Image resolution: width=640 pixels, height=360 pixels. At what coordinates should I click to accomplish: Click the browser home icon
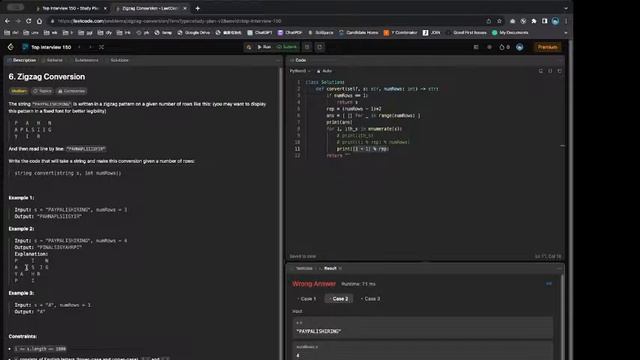(40, 21)
